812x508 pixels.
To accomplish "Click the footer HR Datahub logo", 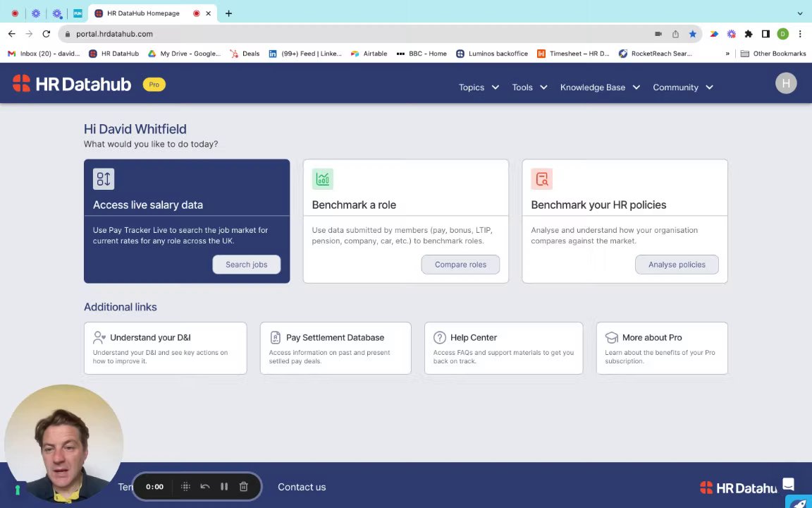I will pyautogui.click(x=739, y=488).
